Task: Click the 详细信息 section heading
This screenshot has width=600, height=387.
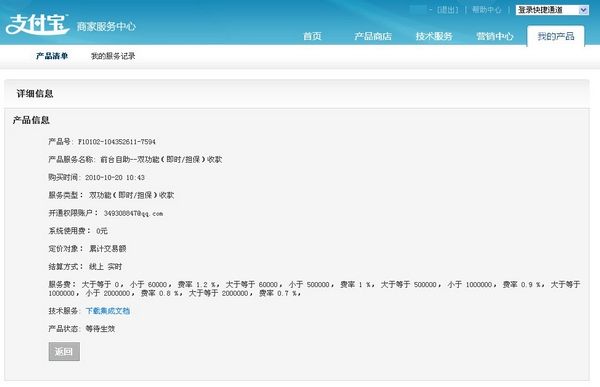Action: (x=35, y=94)
